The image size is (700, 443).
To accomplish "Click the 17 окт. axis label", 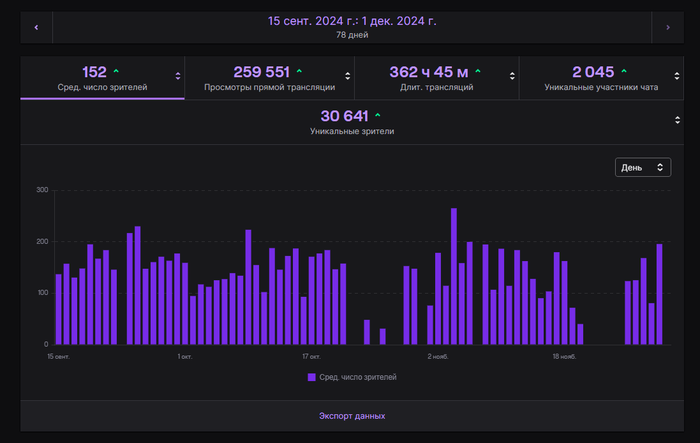I will coord(311,356).
